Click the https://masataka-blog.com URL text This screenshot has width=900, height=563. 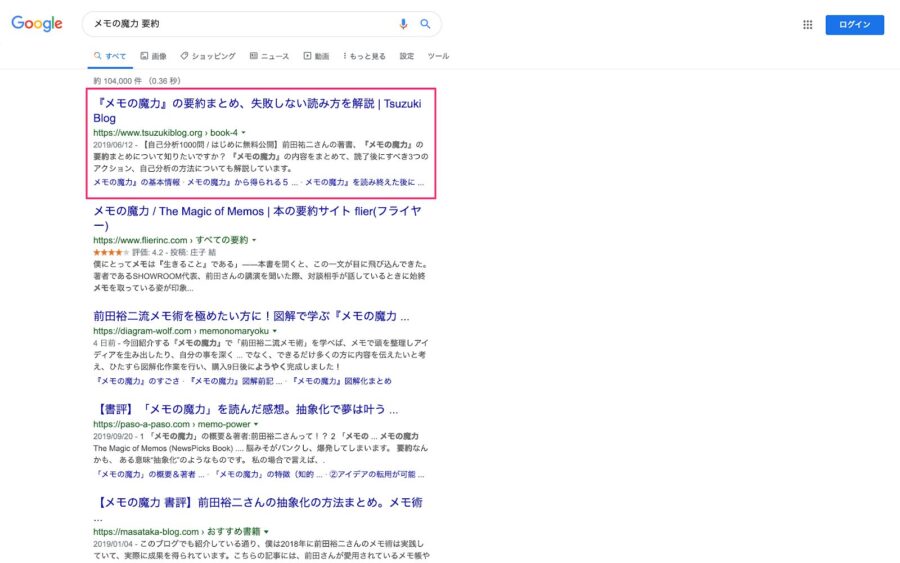[x=146, y=532]
